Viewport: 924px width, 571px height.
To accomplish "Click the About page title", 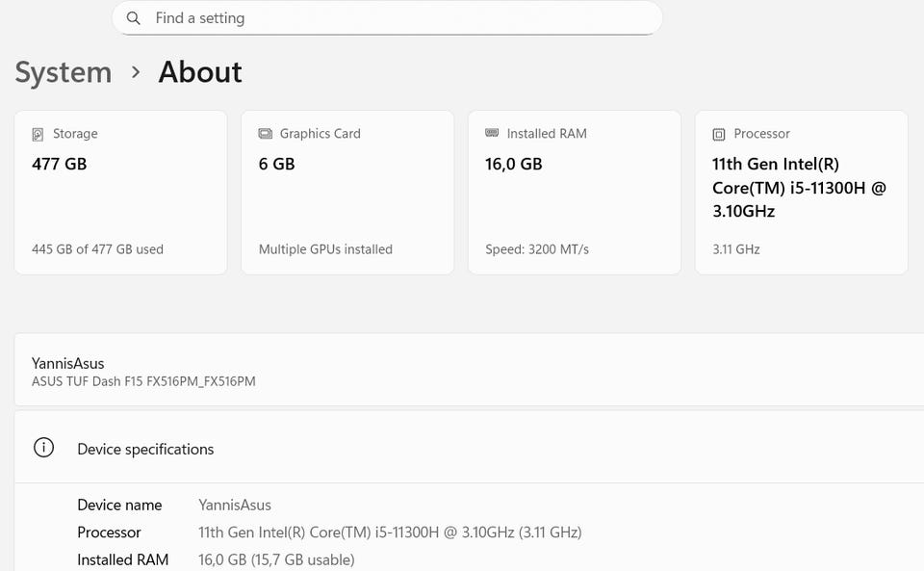I will pos(200,72).
